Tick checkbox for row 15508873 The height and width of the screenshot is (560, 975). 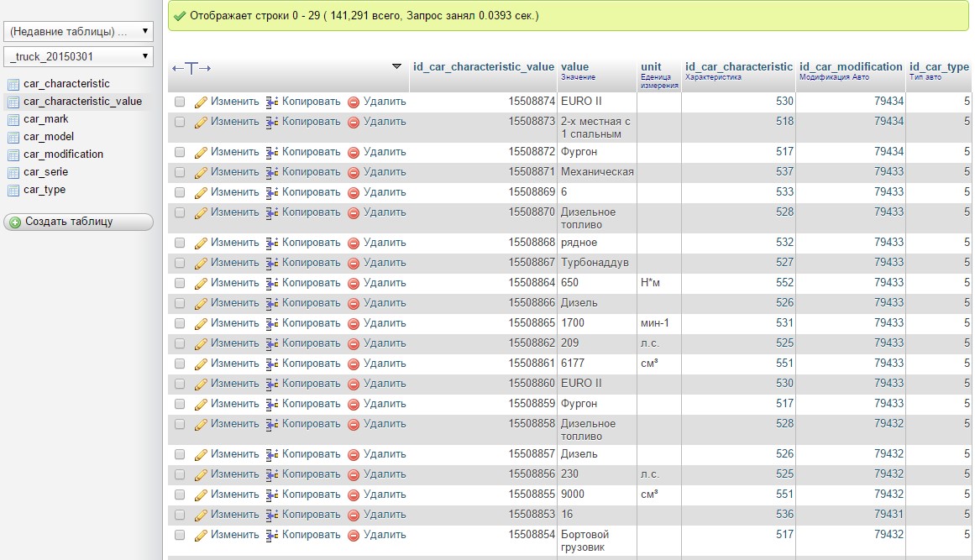coord(180,122)
